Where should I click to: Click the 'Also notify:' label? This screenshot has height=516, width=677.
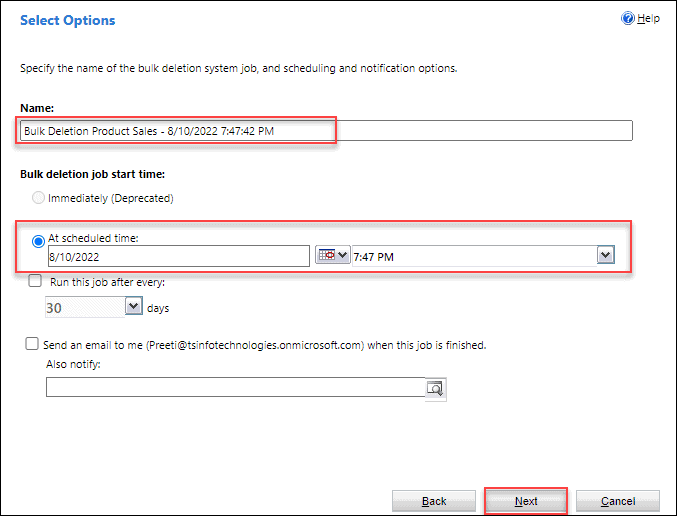click(x=73, y=364)
